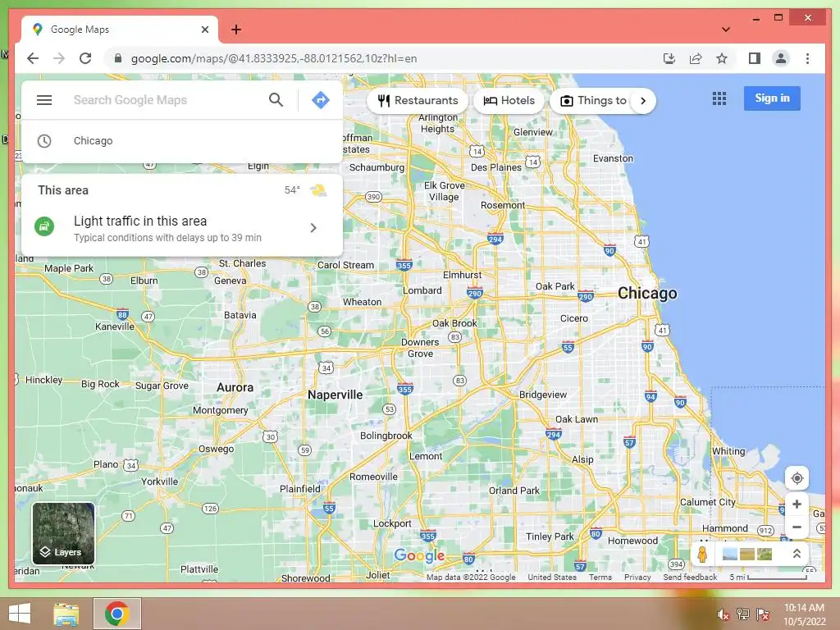Select the Things to do chip
The width and height of the screenshot is (840, 630).
593,101
